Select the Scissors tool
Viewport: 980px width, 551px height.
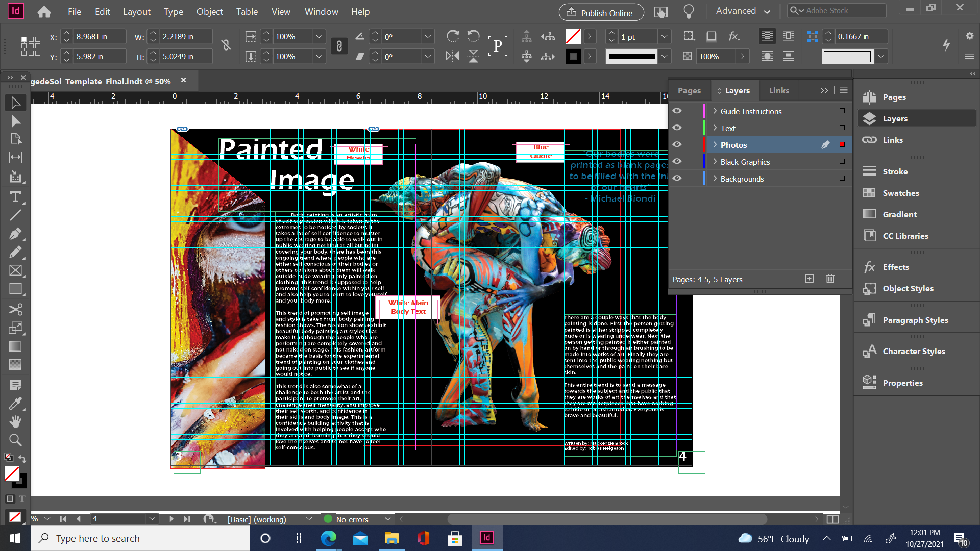point(15,310)
